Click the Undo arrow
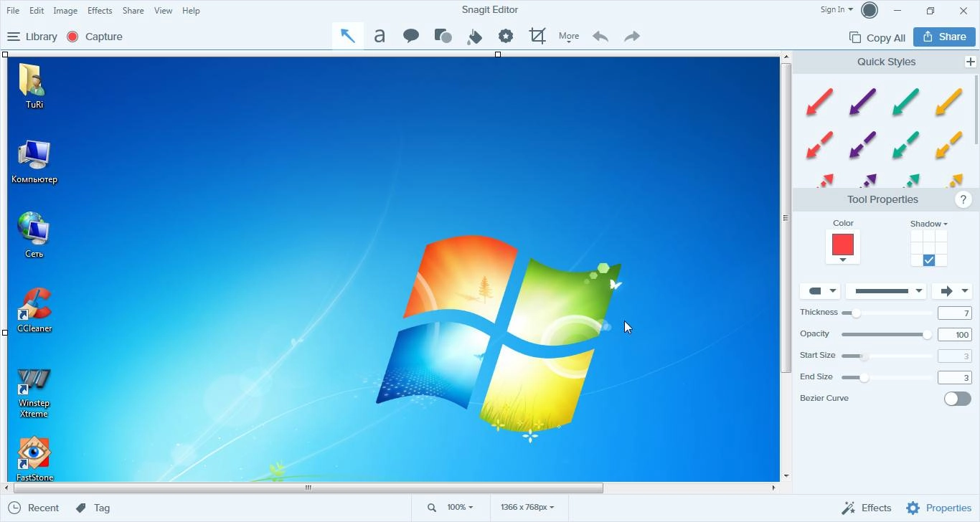The width and height of the screenshot is (980, 522). pos(600,36)
